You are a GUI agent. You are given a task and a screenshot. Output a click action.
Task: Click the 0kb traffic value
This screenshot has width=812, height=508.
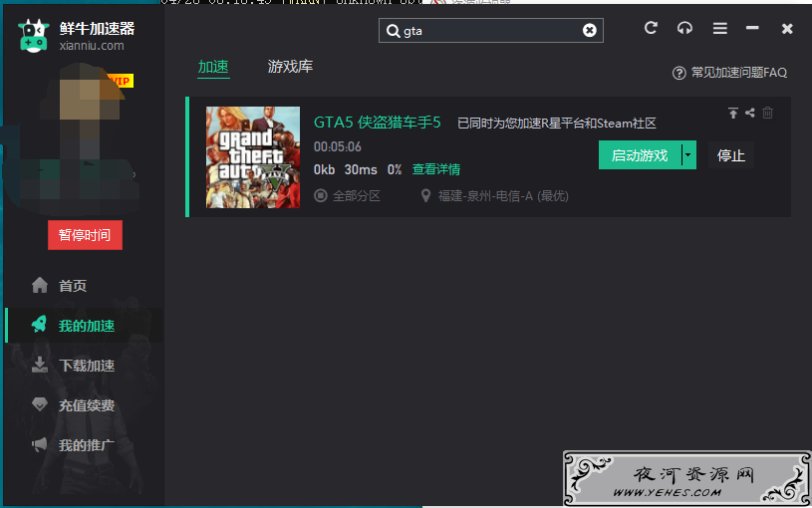click(x=324, y=169)
